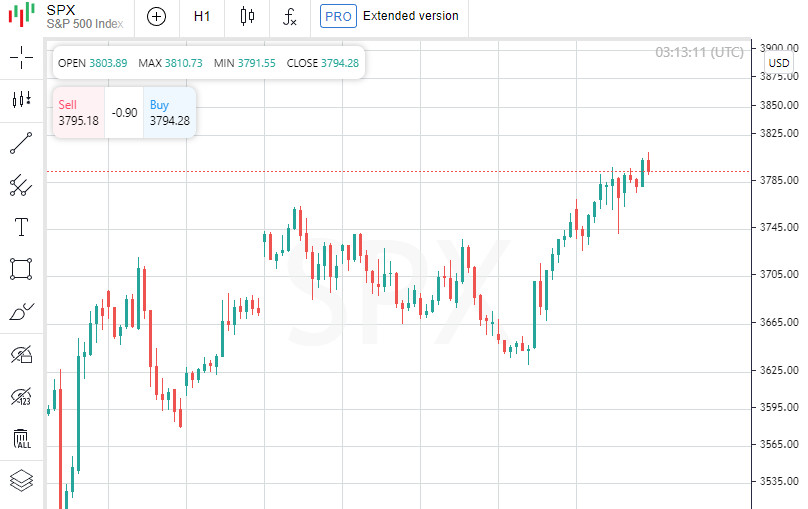Click the S&P 500 Index subtitle

pyautogui.click(x=85, y=24)
